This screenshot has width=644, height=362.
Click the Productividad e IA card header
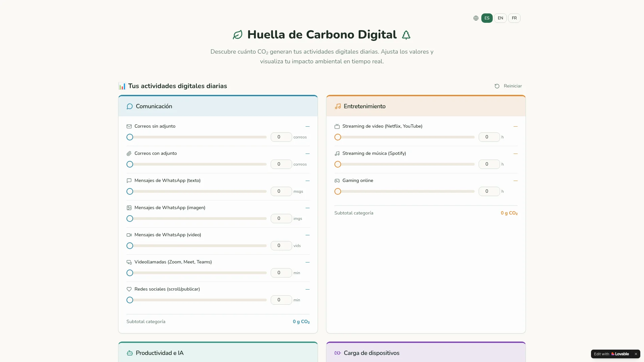click(218, 353)
